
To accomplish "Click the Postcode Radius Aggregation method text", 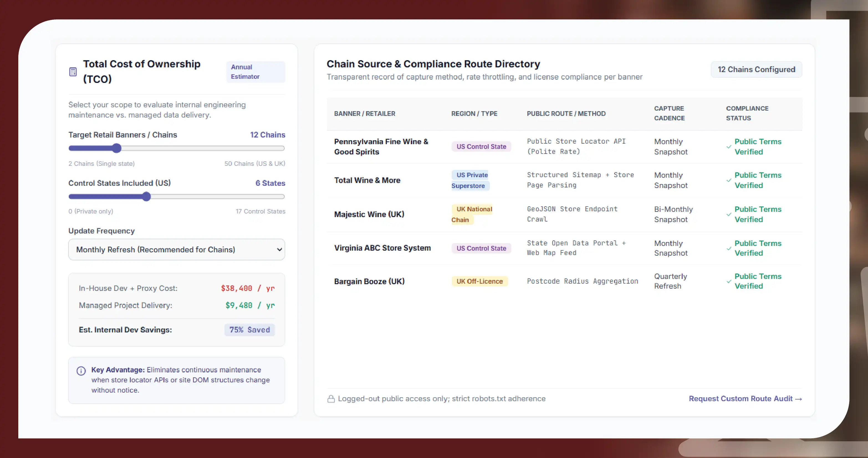I will pyautogui.click(x=582, y=281).
